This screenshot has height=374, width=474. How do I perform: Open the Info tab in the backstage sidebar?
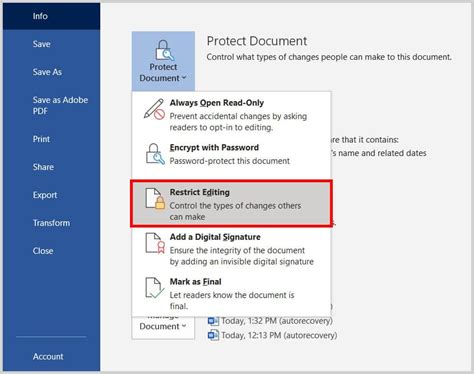point(51,16)
